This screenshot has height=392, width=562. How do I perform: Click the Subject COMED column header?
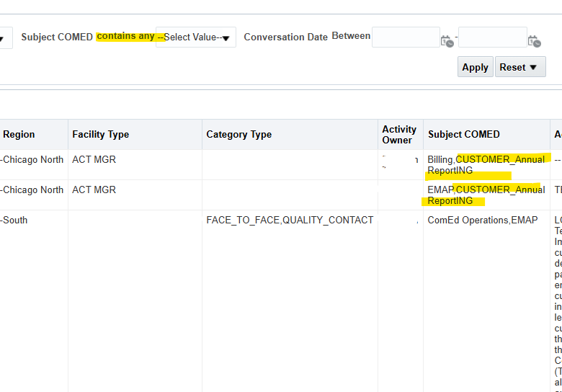click(x=487, y=134)
